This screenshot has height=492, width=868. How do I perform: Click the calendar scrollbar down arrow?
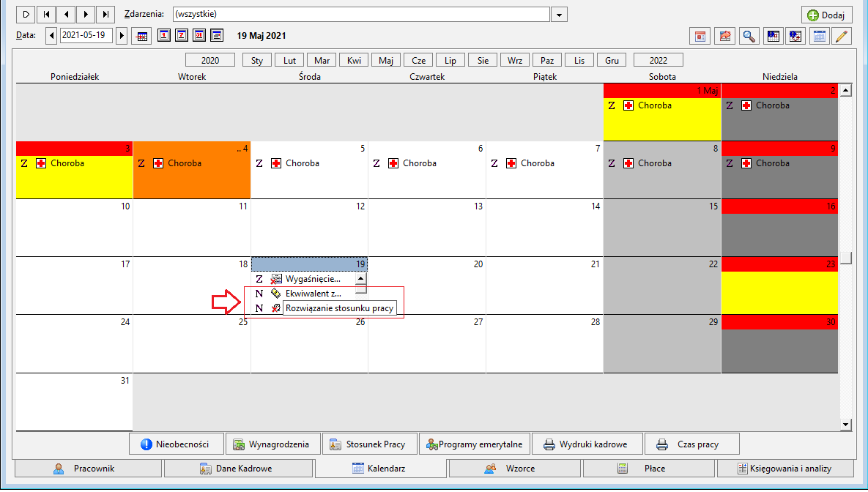[845, 425]
